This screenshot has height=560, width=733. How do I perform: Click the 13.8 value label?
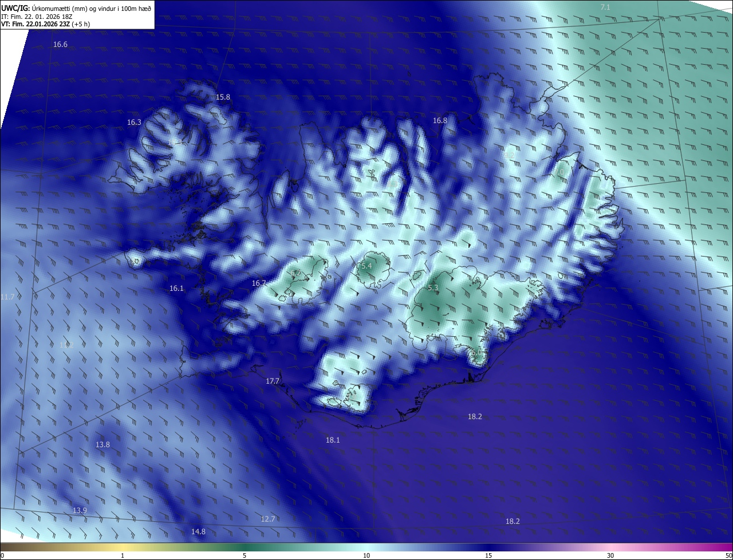point(103,445)
